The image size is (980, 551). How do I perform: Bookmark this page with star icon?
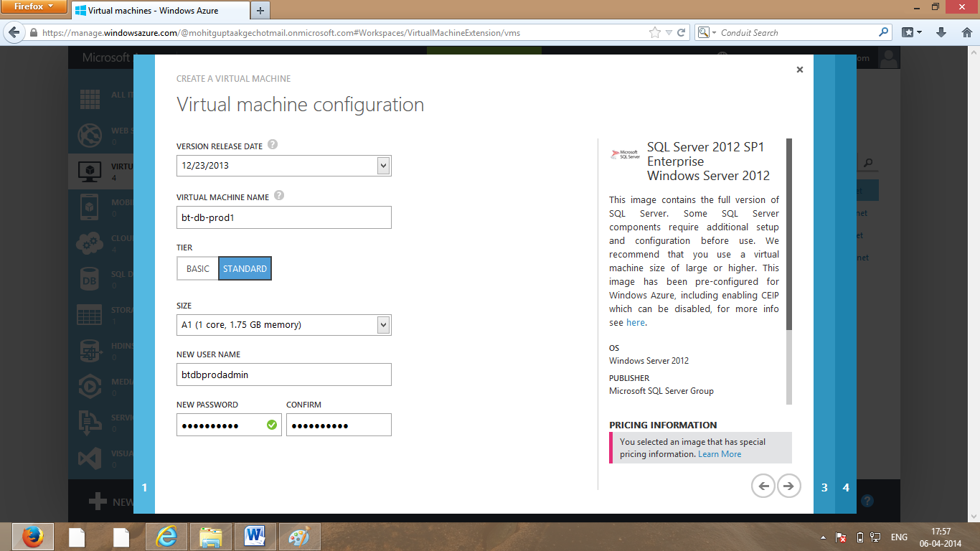pyautogui.click(x=654, y=32)
